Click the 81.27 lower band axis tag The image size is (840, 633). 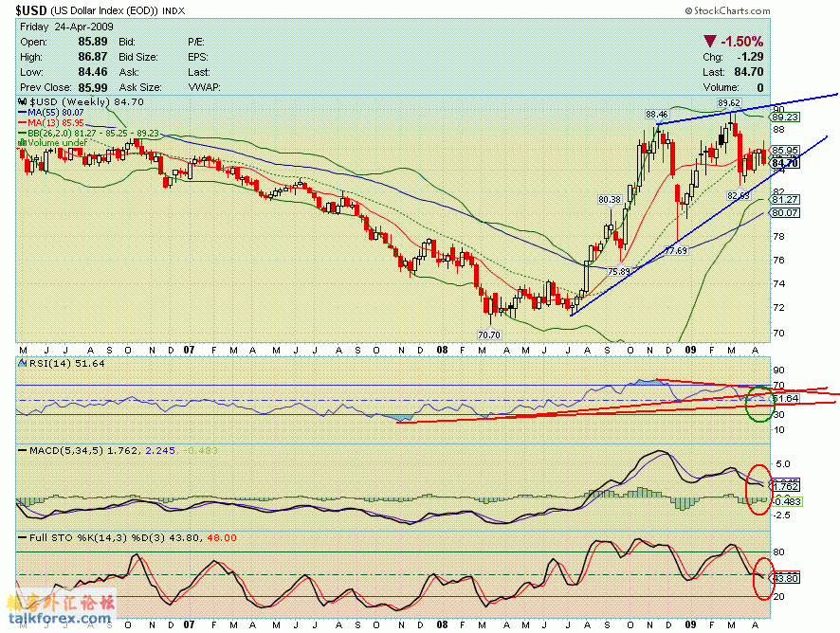pyautogui.click(x=785, y=199)
